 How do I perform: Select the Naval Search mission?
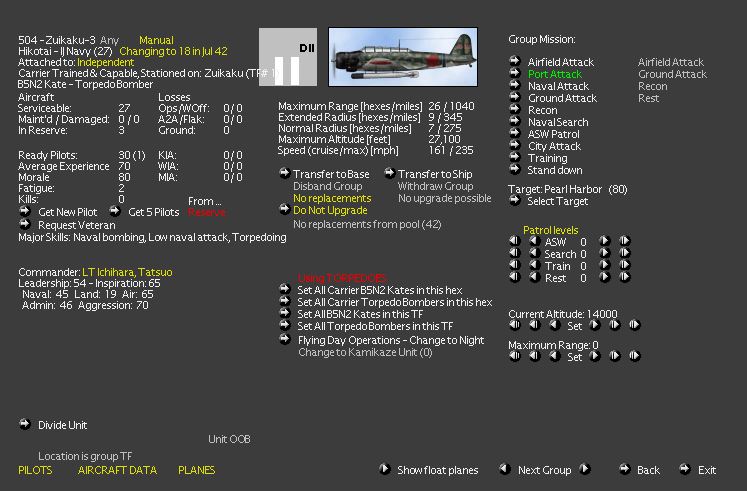click(x=515, y=121)
